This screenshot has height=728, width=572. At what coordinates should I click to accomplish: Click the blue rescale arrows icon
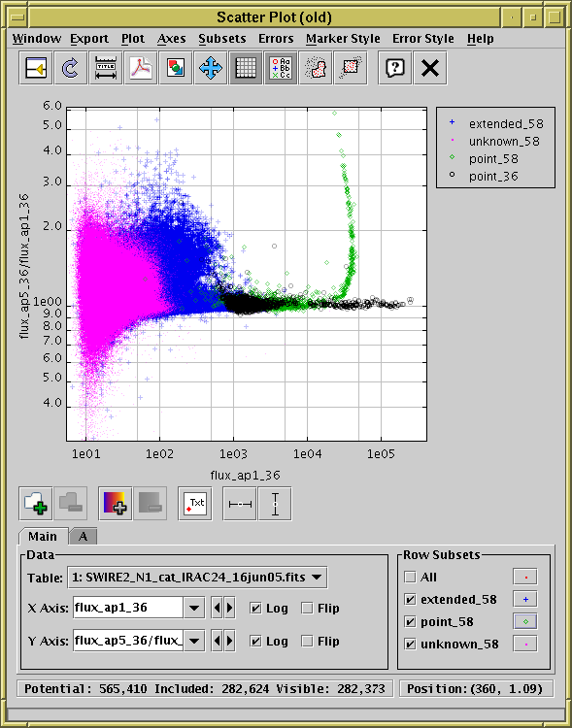[x=210, y=69]
